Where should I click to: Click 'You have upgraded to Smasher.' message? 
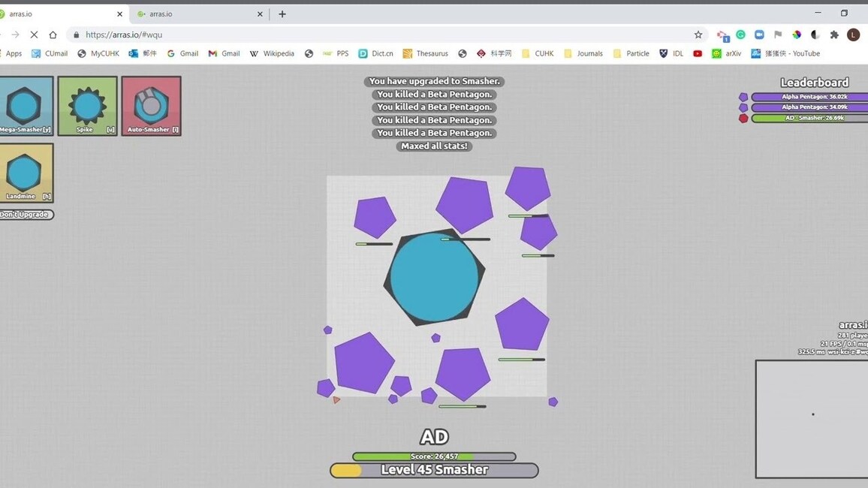[x=434, y=81]
